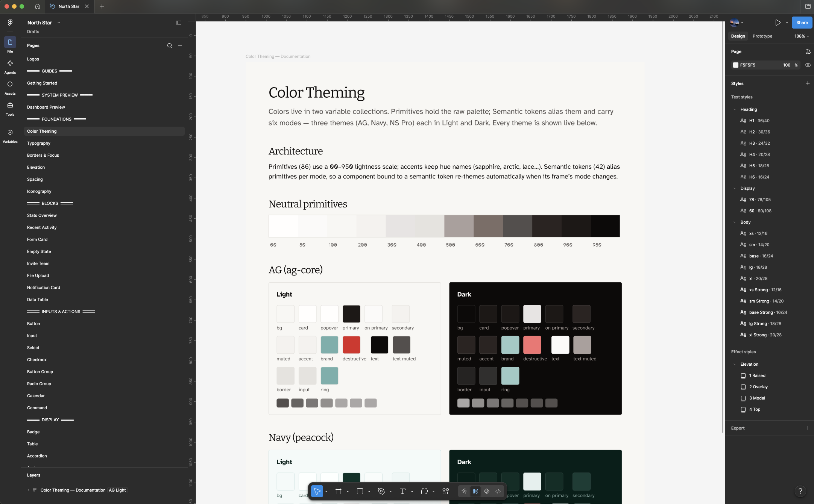Select the Comment tool

(424, 491)
